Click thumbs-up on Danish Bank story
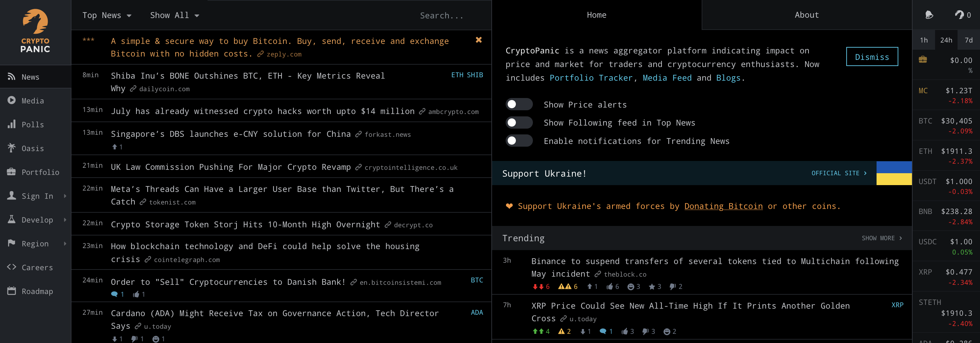 (x=139, y=294)
